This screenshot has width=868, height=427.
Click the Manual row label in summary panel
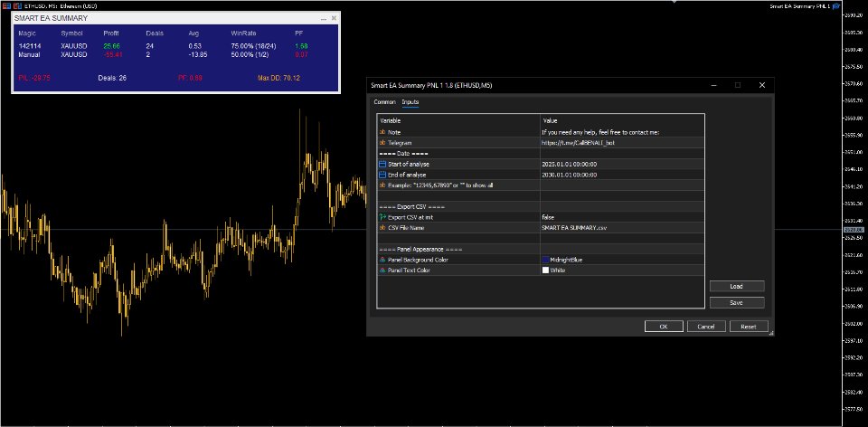coord(29,55)
